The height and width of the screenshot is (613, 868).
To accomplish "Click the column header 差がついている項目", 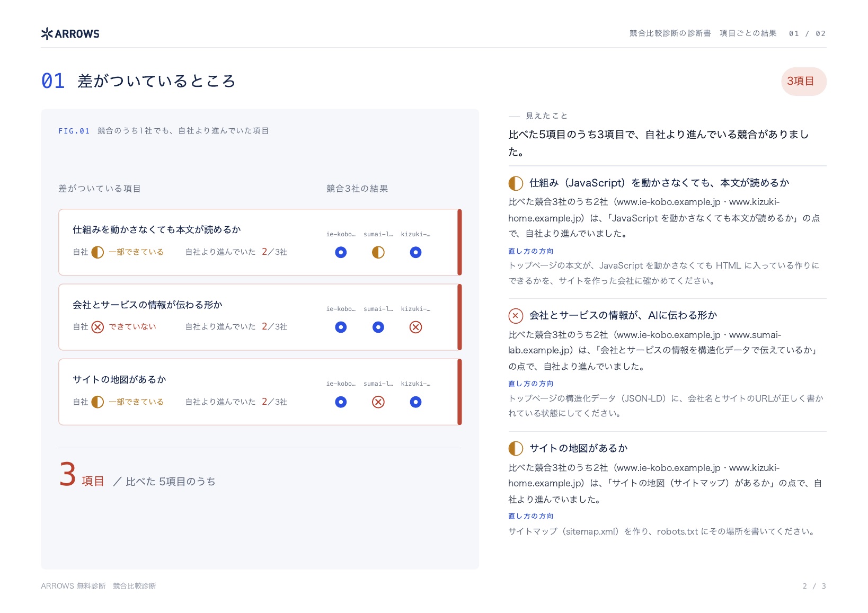I will tap(100, 189).
